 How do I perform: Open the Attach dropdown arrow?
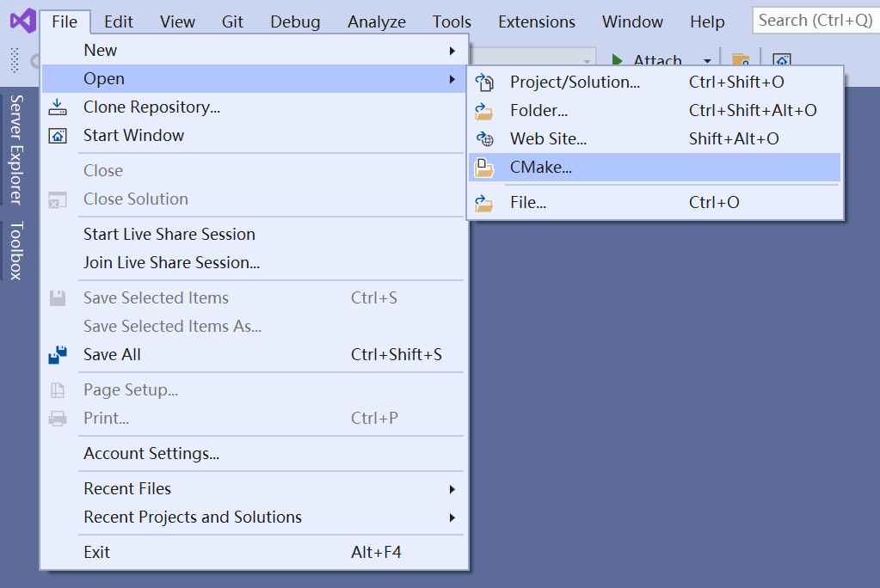pos(707,61)
